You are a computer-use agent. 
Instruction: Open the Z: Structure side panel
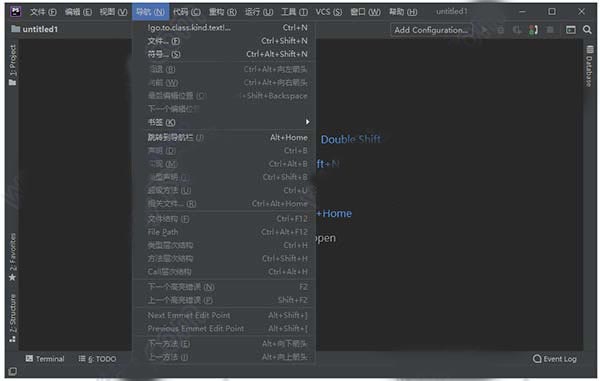click(x=13, y=318)
